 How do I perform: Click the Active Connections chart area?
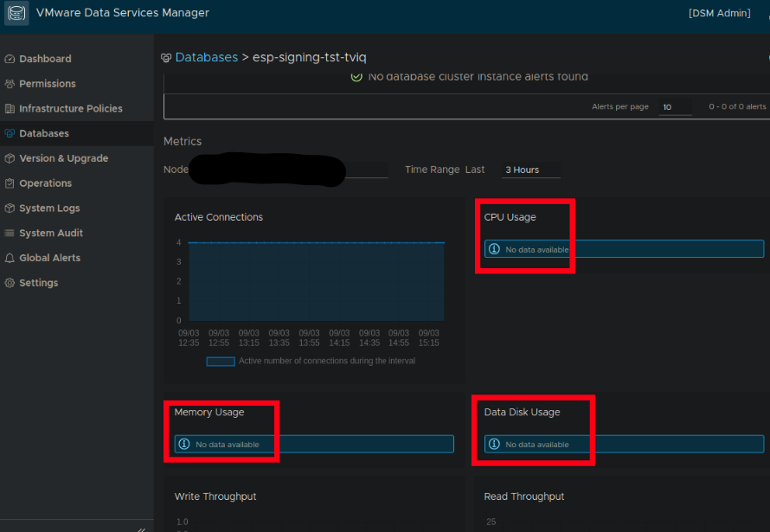pyautogui.click(x=316, y=281)
